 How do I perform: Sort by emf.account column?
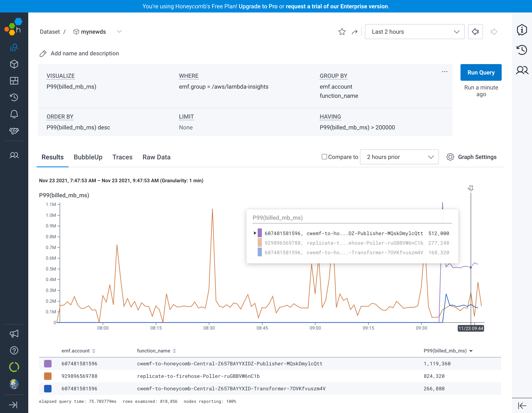point(78,351)
